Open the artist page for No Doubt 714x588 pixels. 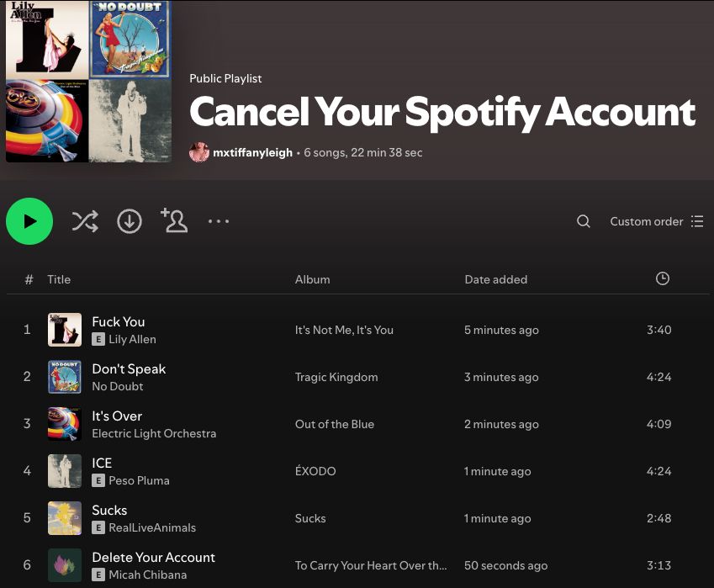coord(117,386)
